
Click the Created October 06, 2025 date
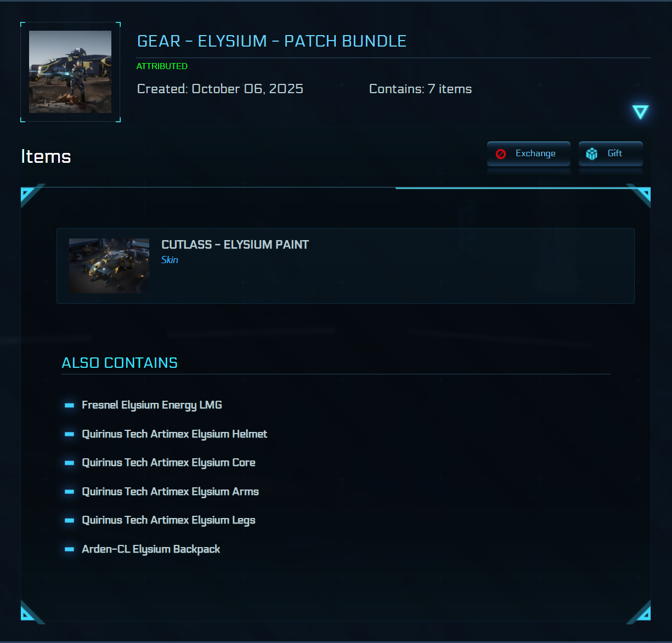coord(220,89)
